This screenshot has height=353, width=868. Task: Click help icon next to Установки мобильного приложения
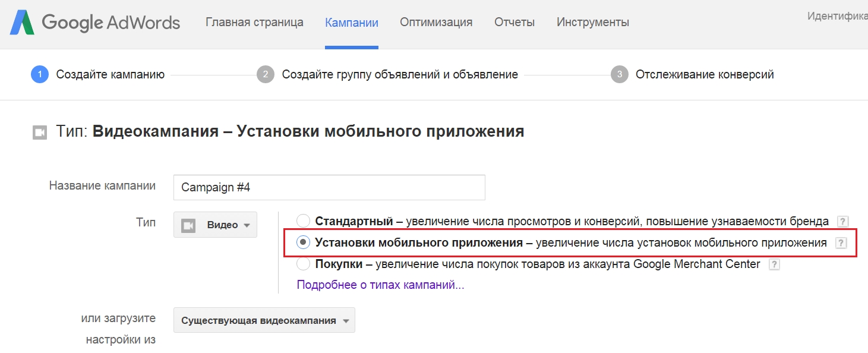(841, 242)
